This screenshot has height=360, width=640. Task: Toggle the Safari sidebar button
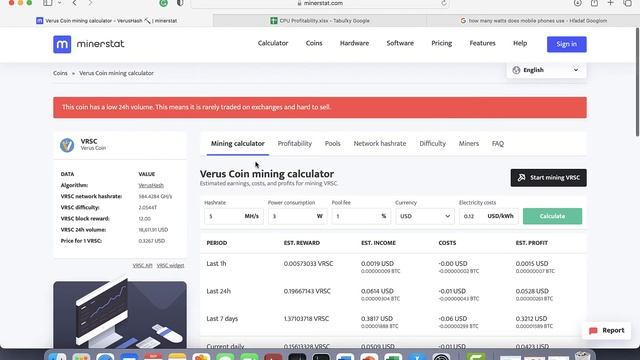coord(48,3)
